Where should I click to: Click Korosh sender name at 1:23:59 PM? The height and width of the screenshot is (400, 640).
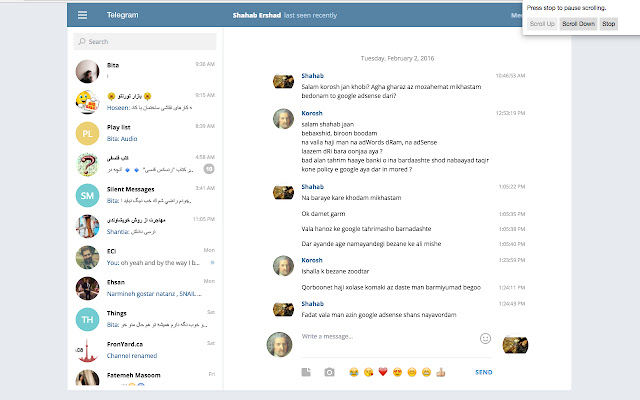click(x=312, y=260)
